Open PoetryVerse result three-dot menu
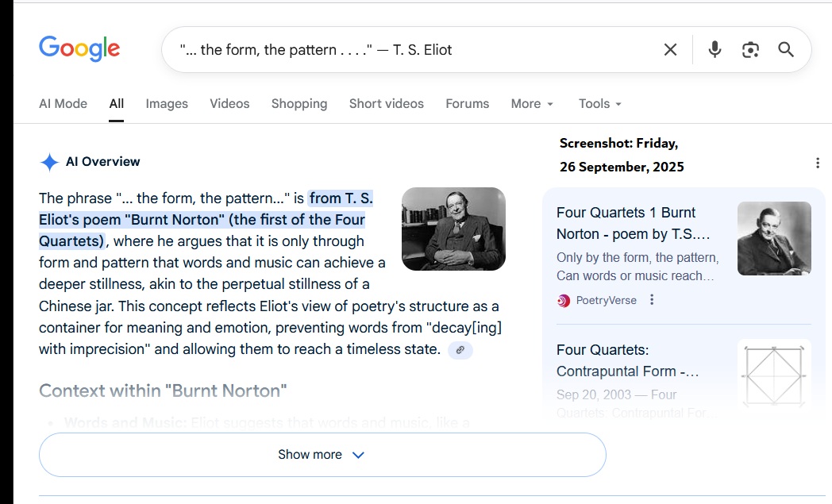 652,300
